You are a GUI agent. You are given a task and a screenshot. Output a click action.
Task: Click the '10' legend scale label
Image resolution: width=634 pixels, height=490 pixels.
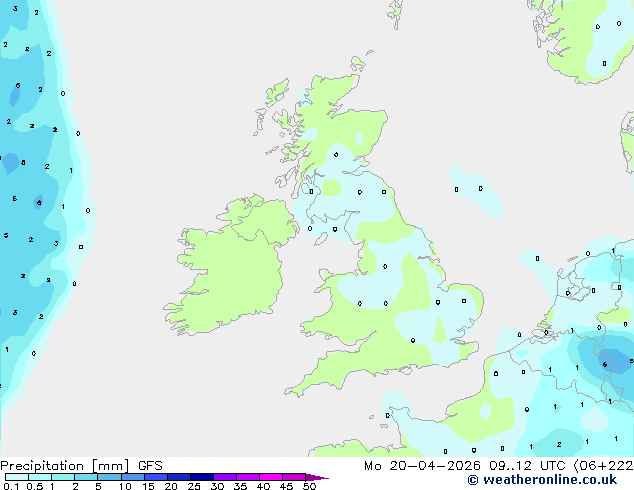point(125,486)
